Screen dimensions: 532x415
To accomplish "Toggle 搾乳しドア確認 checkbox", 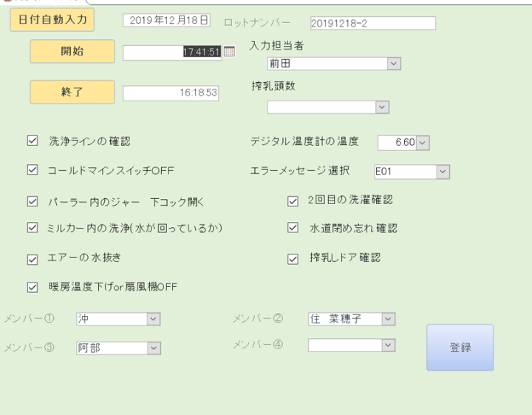I will pyautogui.click(x=293, y=258).
